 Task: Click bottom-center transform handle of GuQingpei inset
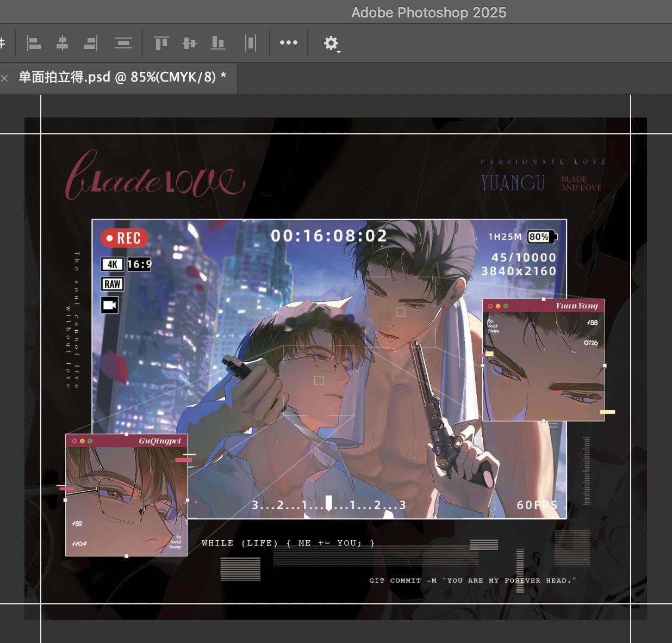127,556
